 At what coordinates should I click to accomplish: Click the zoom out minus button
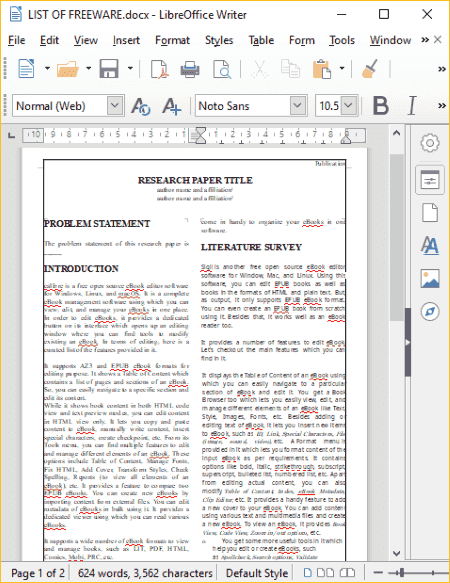(x=378, y=573)
